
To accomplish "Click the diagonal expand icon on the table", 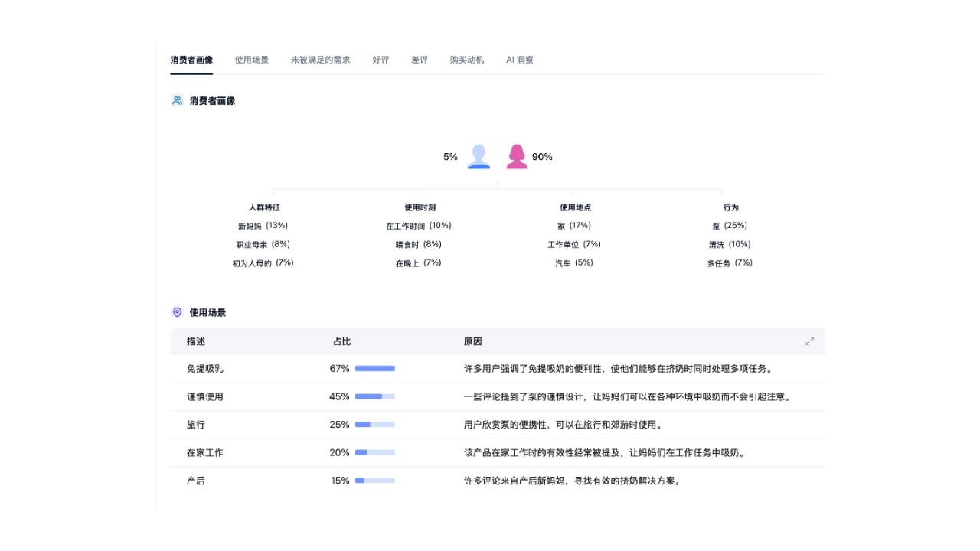I will coord(809,341).
